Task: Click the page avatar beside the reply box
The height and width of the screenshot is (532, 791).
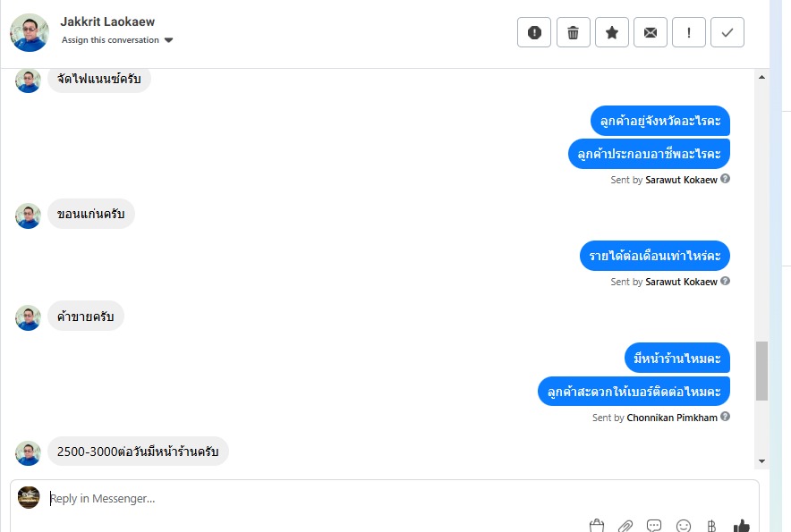Action: [x=29, y=497]
